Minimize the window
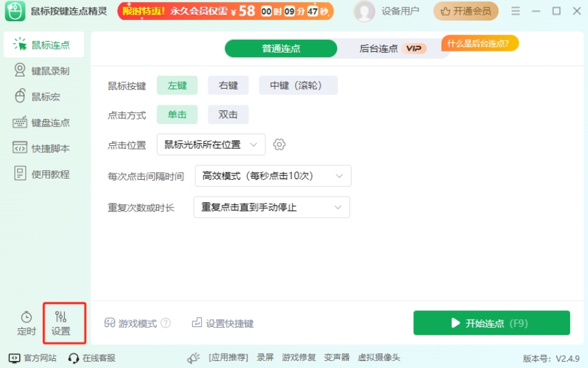Image resolution: width=588 pixels, height=368 pixels. click(536, 12)
